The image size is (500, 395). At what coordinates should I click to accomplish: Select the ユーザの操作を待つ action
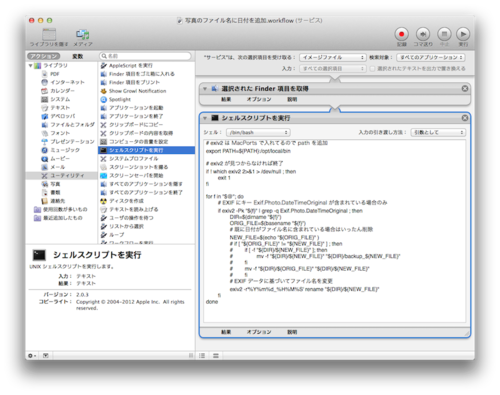pyautogui.click(x=132, y=218)
